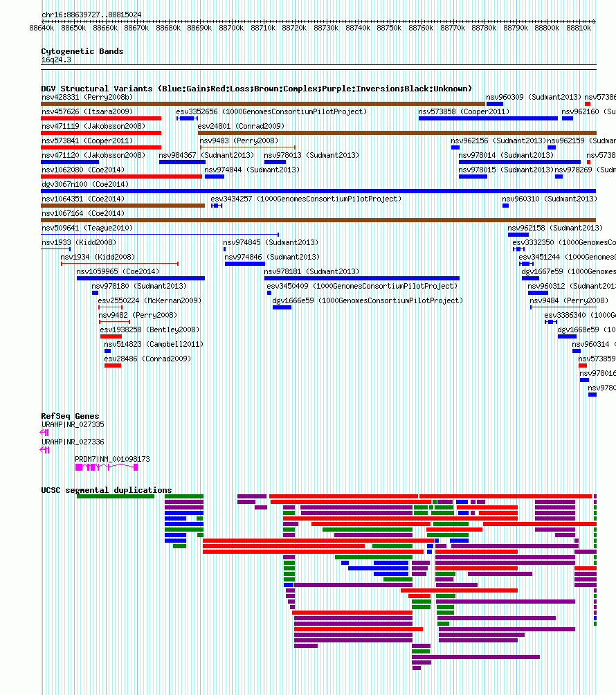Click nsv978014 (Sudmant2013) label
The width and height of the screenshot is (616, 695).
point(506,156)
